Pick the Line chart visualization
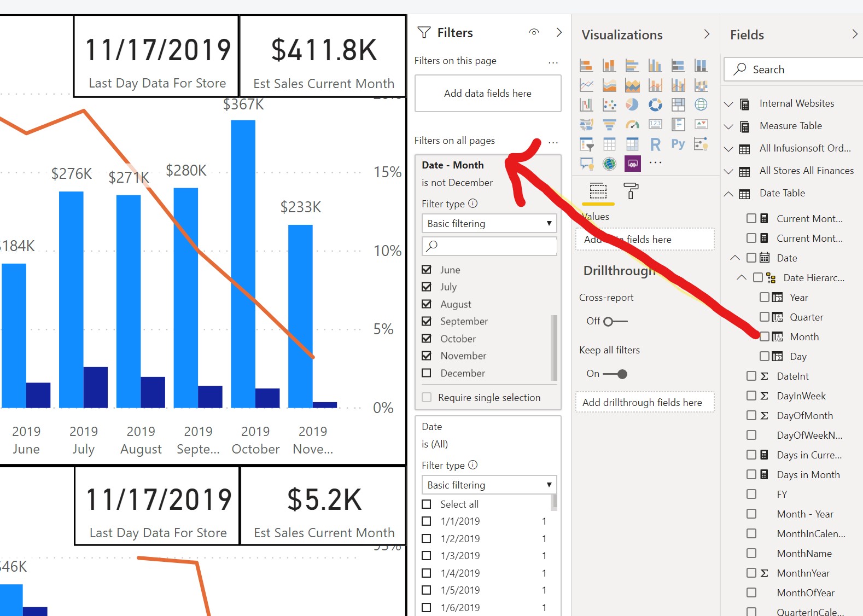This screenshot has width=863, height=616. [586, 85]
